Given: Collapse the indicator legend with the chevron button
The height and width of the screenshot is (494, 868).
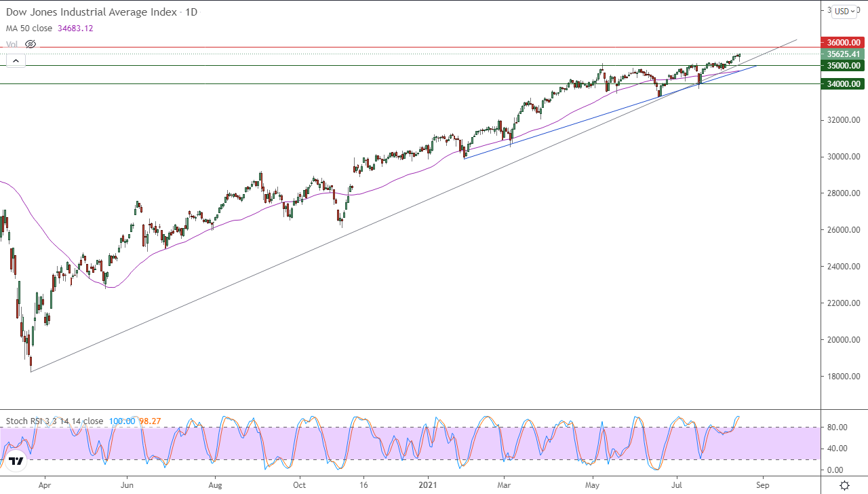Looking at the screenshot, I should click(15, 61).
